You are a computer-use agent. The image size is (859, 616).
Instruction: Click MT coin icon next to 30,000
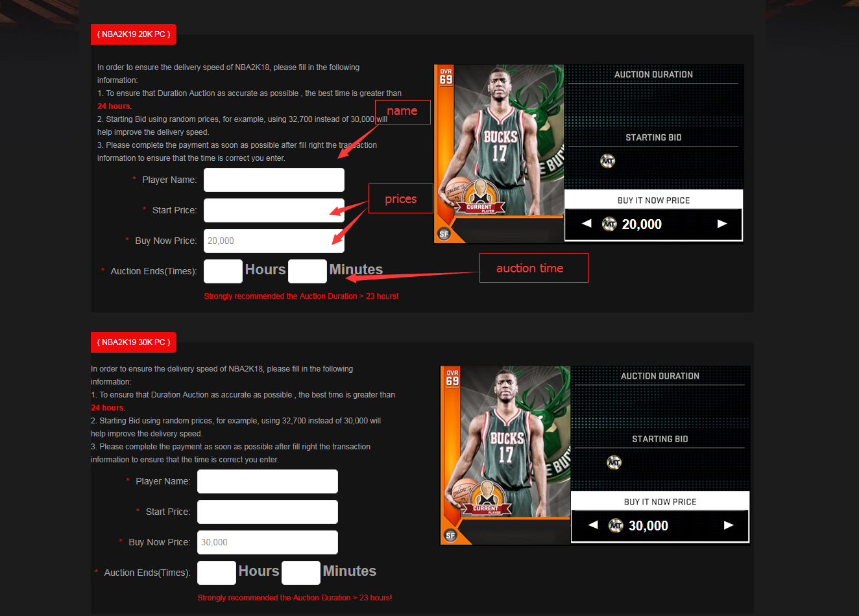tap(616, 525)
